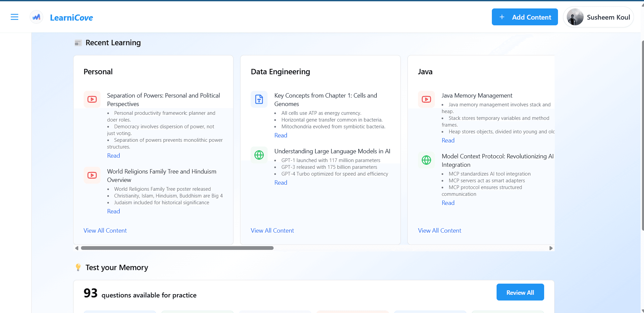Click the 93 questions count
644x313 pixels.
pyautogui.click(x=90, y=293)
